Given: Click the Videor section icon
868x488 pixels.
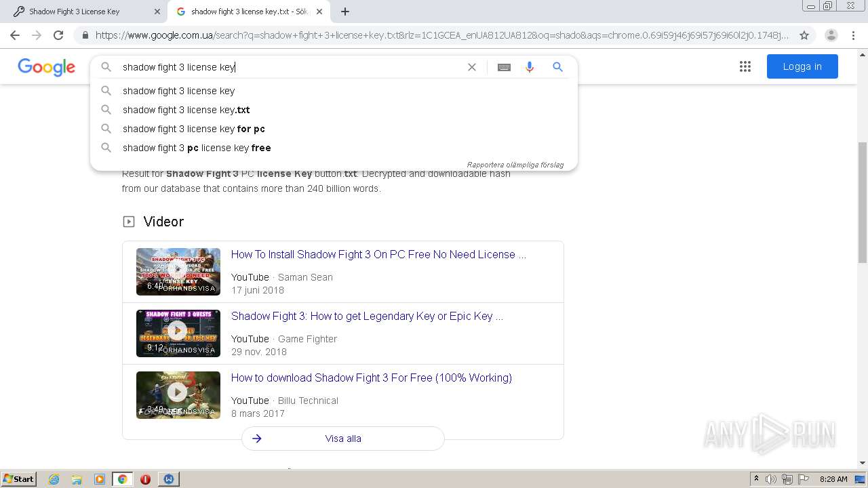Looking at the screenshot, I should point(129,222).
